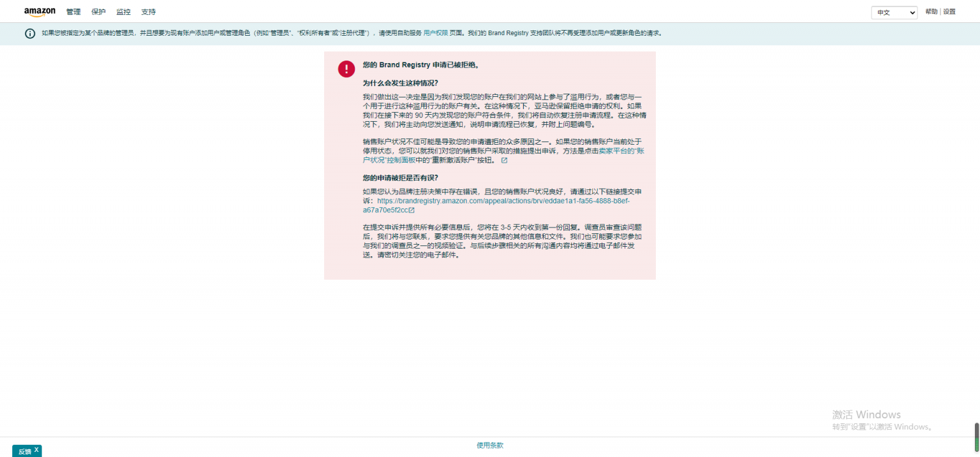Open the 设置 link

tap(949, 12)
